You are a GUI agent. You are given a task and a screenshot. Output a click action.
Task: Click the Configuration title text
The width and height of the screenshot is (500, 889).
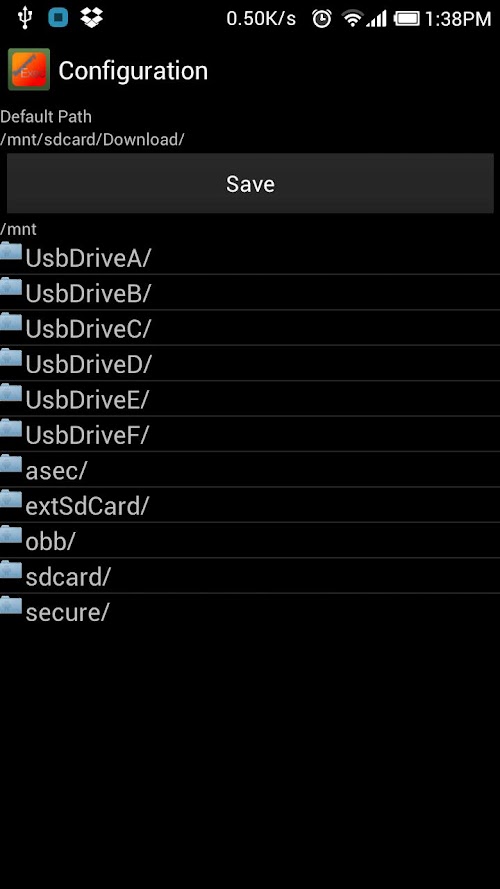point(133,71)
